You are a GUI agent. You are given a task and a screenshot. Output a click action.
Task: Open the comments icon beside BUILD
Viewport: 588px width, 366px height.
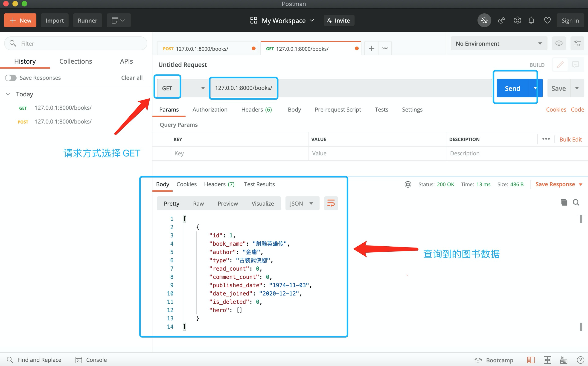tap(575, 65)
